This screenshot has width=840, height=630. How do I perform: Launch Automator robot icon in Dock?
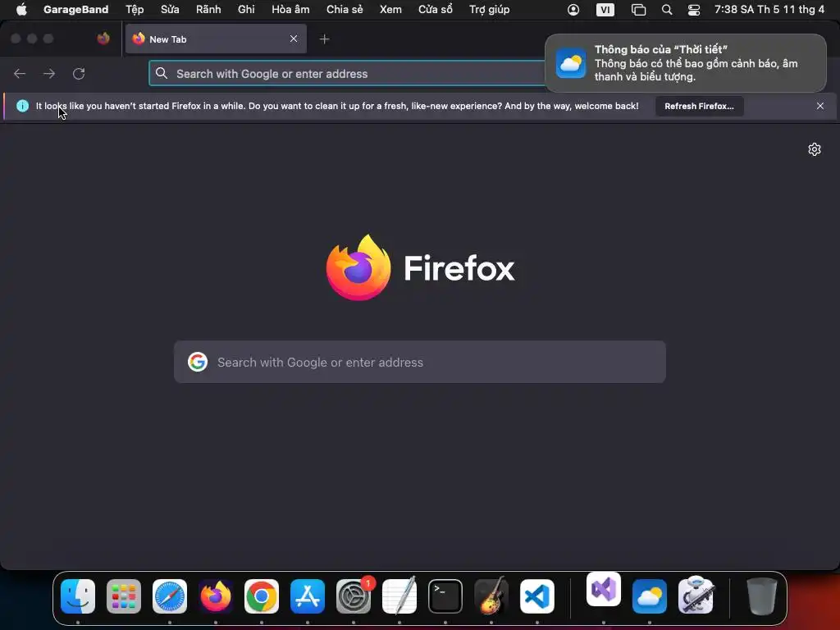[696, 596]
